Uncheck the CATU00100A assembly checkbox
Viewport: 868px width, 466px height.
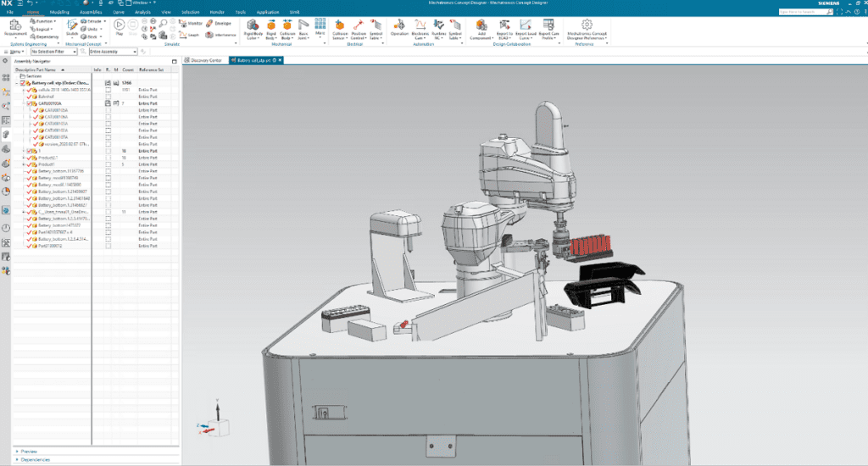pyautogui.click(x=30, y=103)
